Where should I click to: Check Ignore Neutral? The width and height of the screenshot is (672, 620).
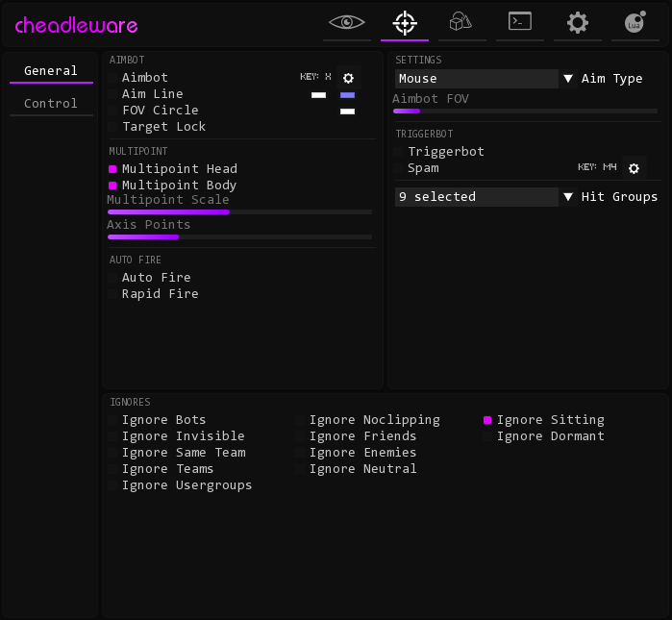(300, 469)
